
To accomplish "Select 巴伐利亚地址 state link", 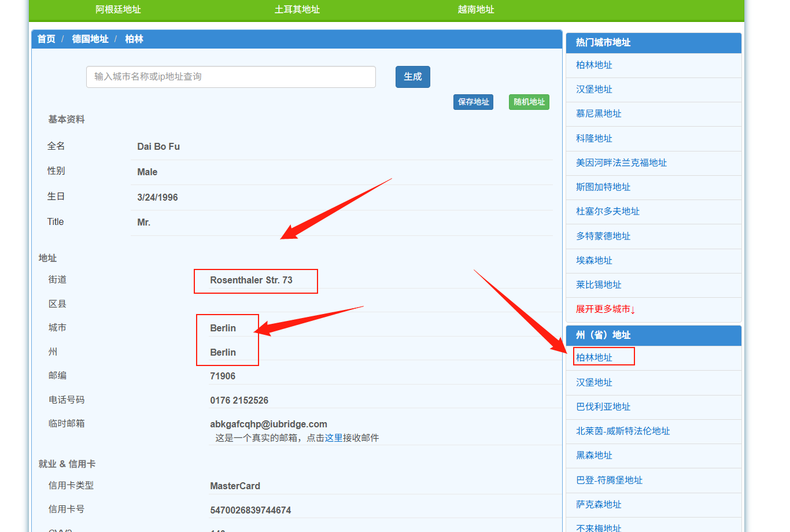I will click(603, 407).
